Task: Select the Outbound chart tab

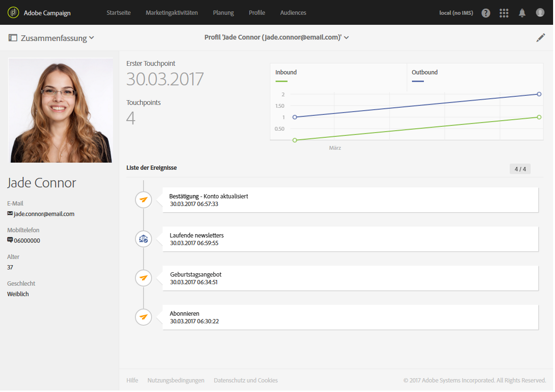Action: click(475, 77)
